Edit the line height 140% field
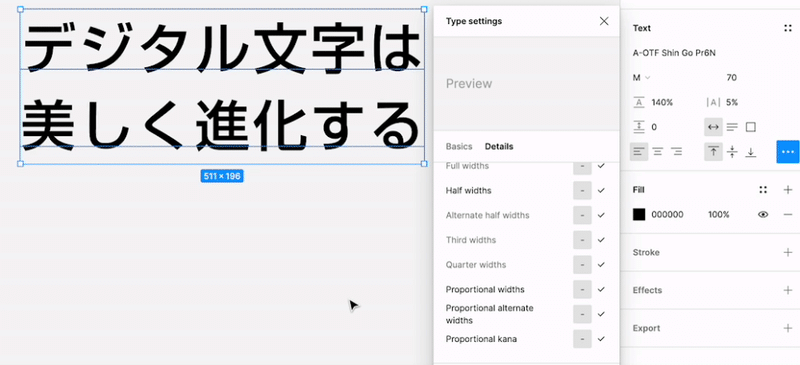This screenshot has height=365, width=800. (x=662, y=102)
